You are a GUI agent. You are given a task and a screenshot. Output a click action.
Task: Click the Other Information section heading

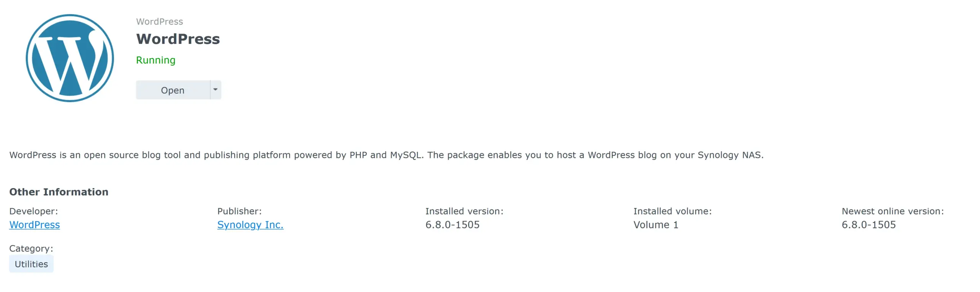[x=59, y=191]
